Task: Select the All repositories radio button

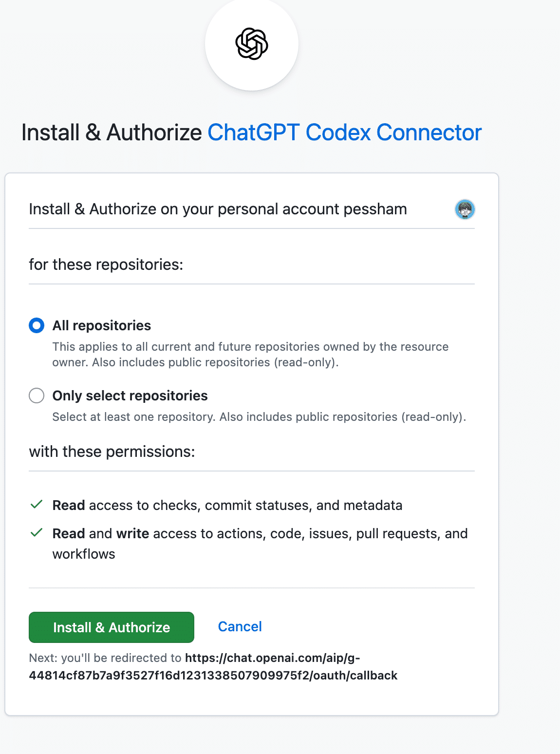Action: [x=37, y=325]
